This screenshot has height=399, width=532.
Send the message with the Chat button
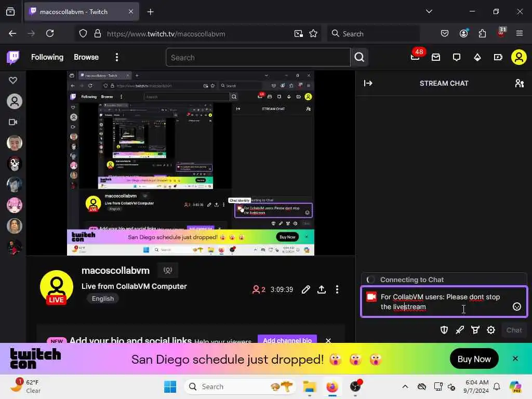pyautogui.click(x=514, y=330)
